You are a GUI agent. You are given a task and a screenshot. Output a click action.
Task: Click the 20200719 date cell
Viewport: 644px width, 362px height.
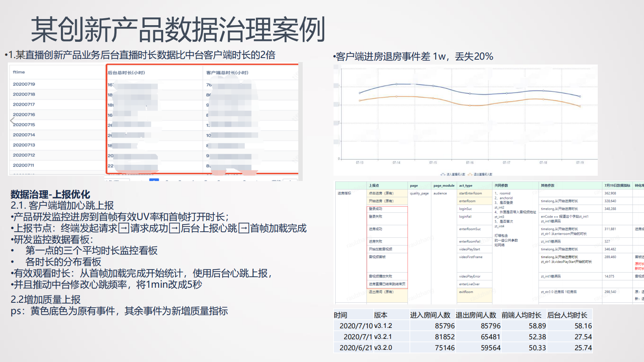pyautogui.click(x=24, y=84)
